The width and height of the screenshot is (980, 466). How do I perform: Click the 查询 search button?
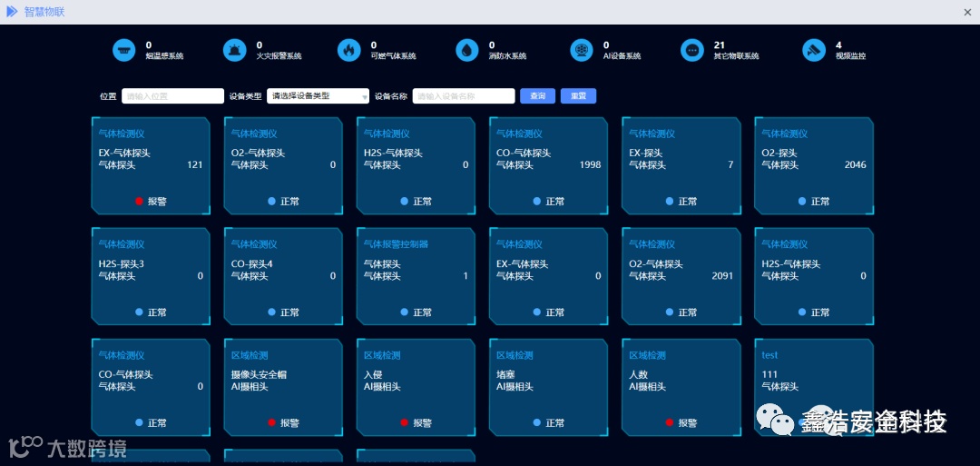(x=537, y=96)
